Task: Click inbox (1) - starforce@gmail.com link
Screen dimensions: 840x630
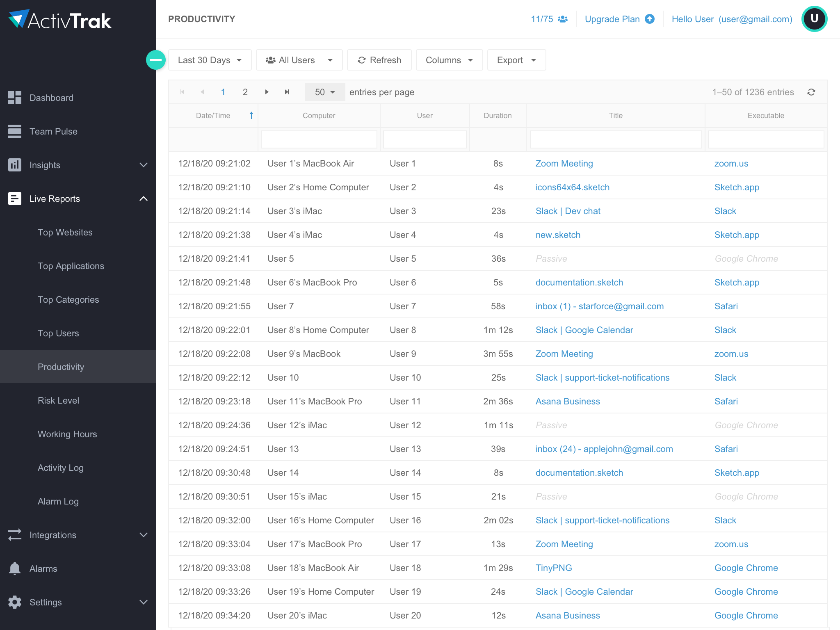Action: [x=600, y=306]
